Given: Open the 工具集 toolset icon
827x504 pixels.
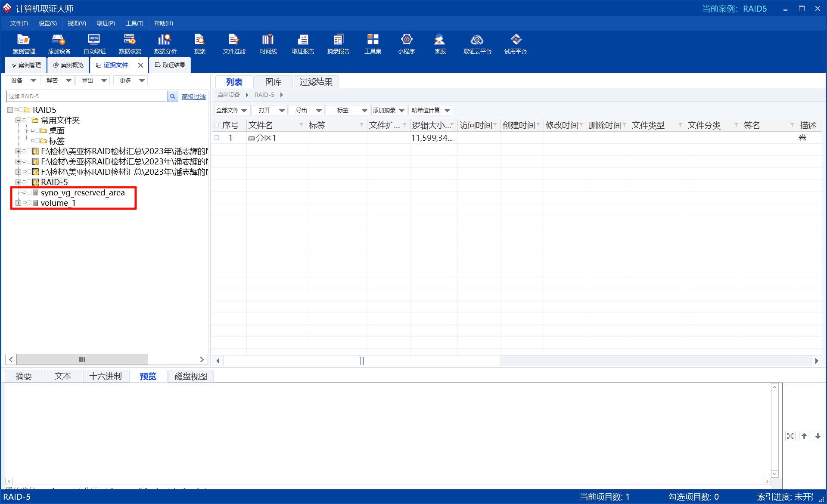Looking at the screenshot, I should coord(373,43).
